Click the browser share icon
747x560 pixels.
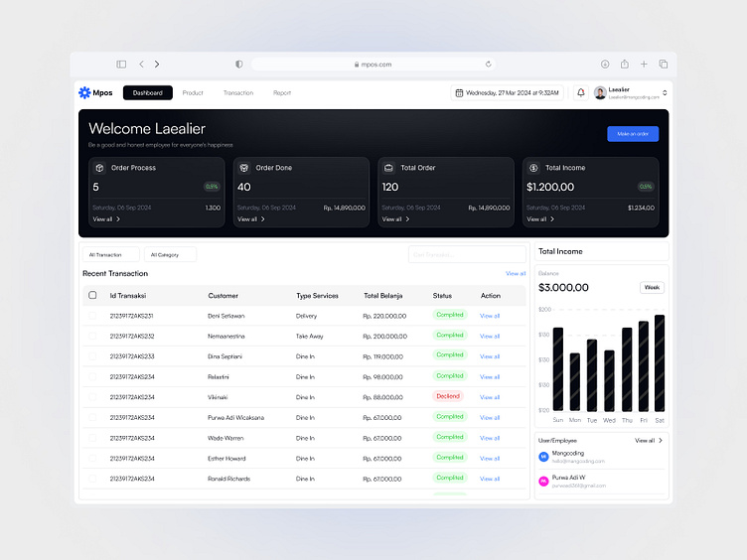pos(625,65)
